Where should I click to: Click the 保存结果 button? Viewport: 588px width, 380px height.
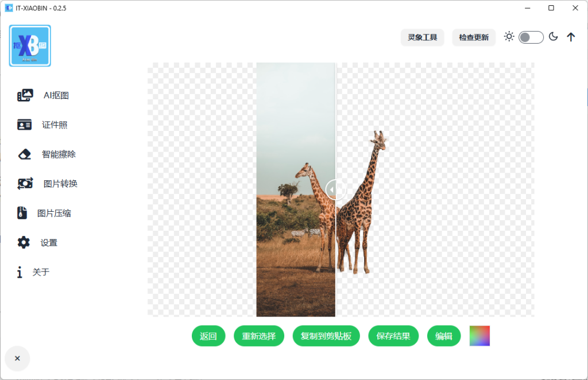click(x=393, y=336)
